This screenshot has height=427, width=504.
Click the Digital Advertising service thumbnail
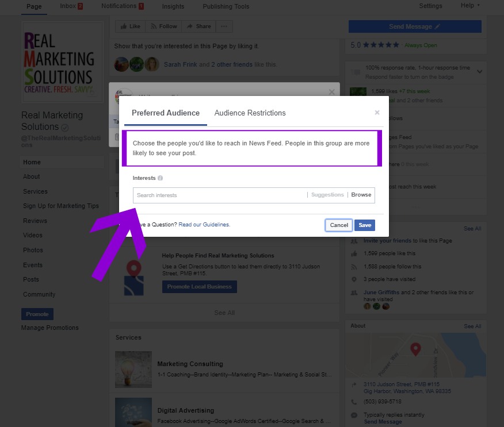point(133,412)
